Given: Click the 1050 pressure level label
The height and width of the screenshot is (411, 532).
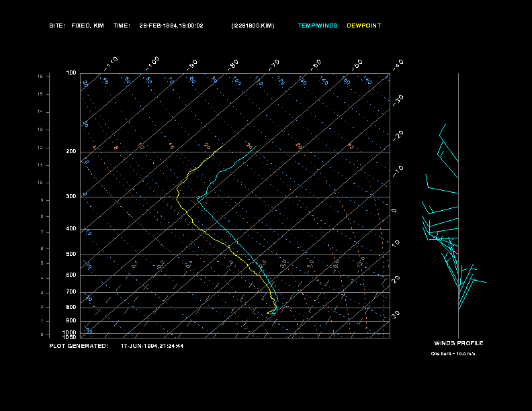Looking at the screenshot, I should (x=70, y=337).
